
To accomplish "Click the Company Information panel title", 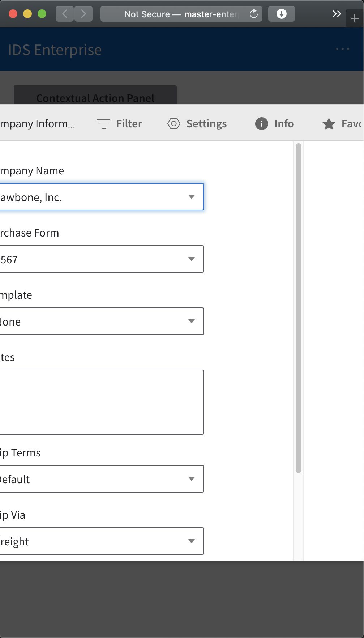I will 37,124.
